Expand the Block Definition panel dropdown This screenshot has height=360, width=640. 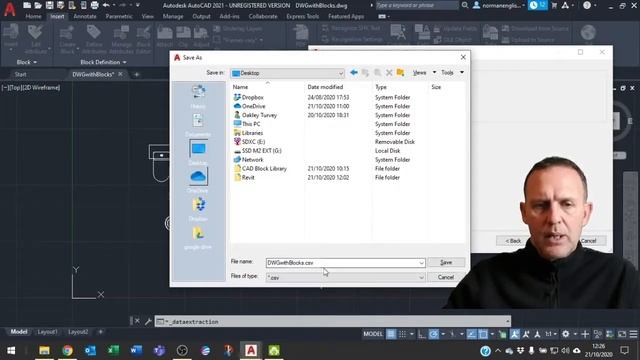103,62
